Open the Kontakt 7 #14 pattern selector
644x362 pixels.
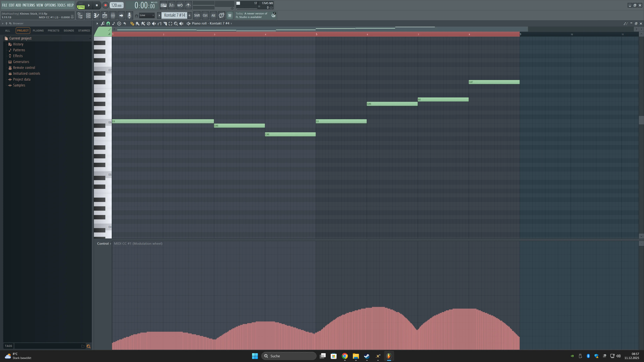click(174, 15)
